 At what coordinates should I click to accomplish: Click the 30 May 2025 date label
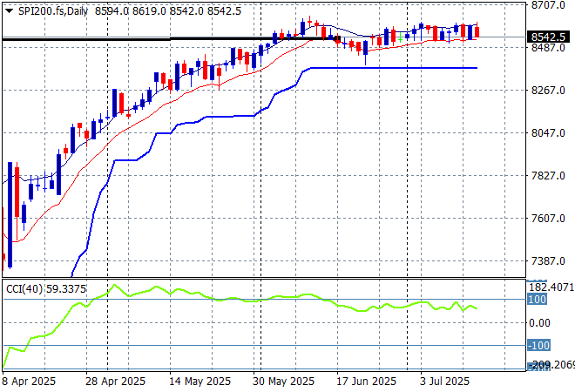click(x=283, y=382)
